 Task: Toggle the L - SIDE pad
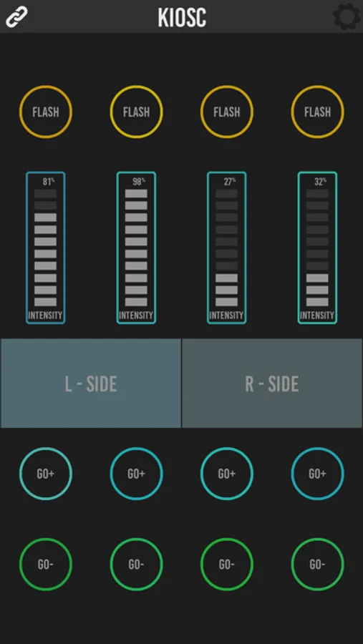[x=91, y=384]
